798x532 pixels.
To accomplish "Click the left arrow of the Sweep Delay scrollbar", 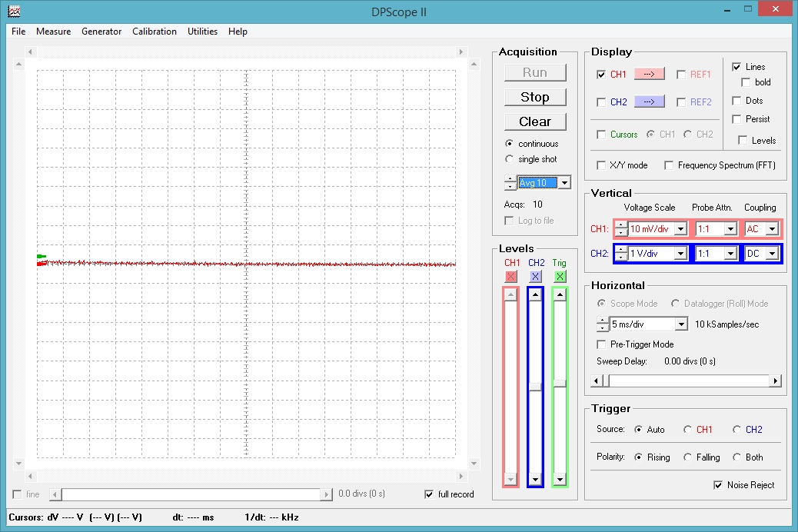I will coord(597,381).
